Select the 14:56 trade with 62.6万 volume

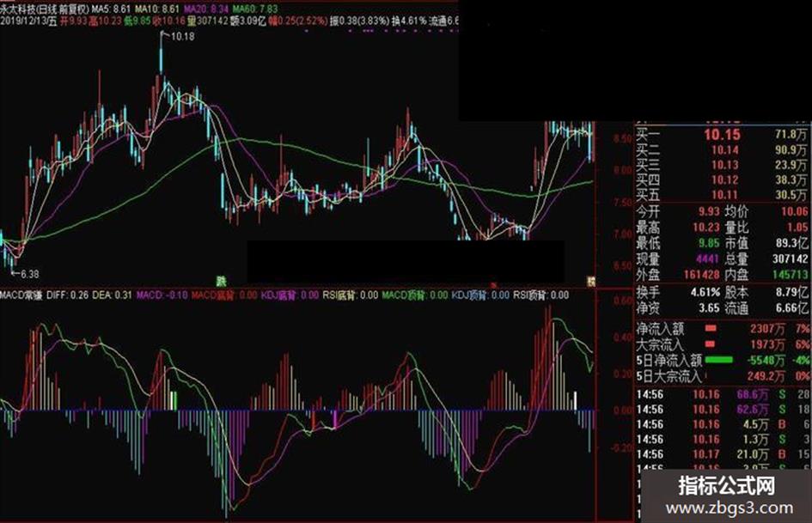(723, 410)
